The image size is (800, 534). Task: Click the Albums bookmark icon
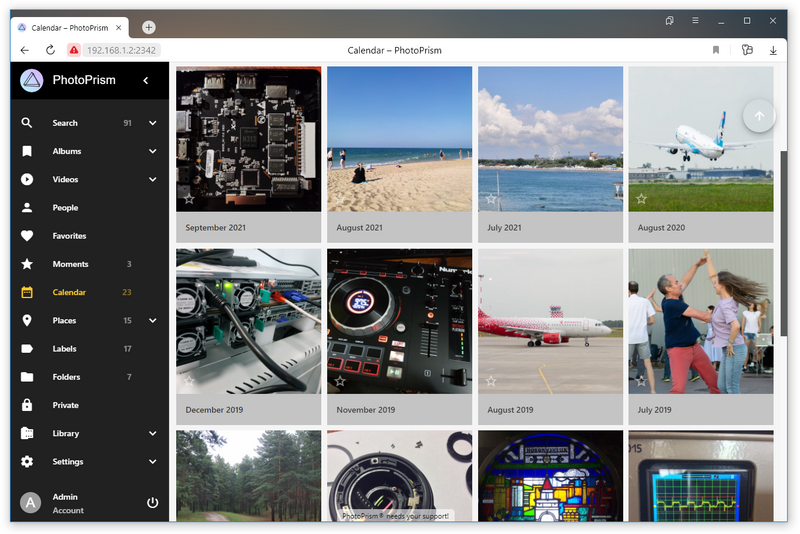coord(27,151)
